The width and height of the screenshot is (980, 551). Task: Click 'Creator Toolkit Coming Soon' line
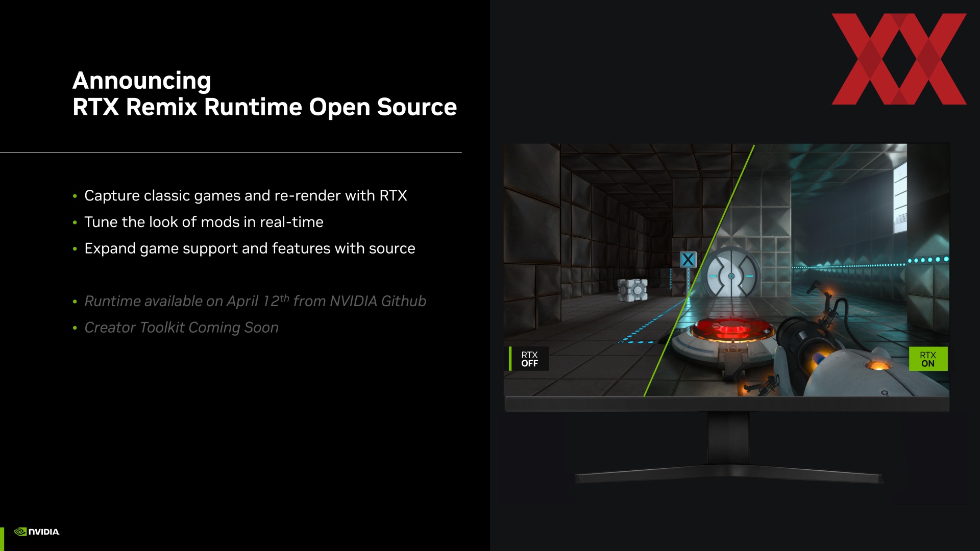181,328
